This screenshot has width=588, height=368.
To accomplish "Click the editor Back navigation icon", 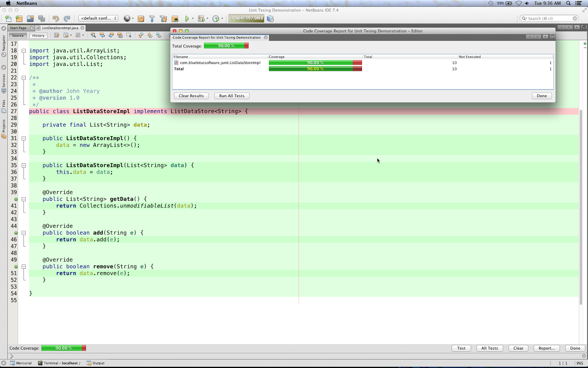I will click(x=66, y=35).
